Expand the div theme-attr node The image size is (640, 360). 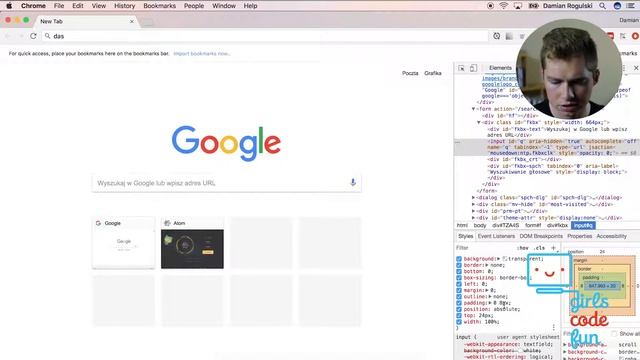[x=473, y=218]
